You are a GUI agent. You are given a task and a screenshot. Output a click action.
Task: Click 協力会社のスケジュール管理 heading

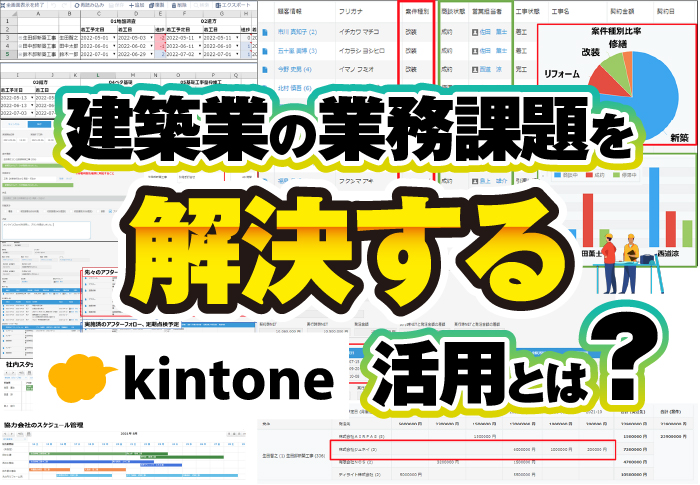tap(43, 425)
